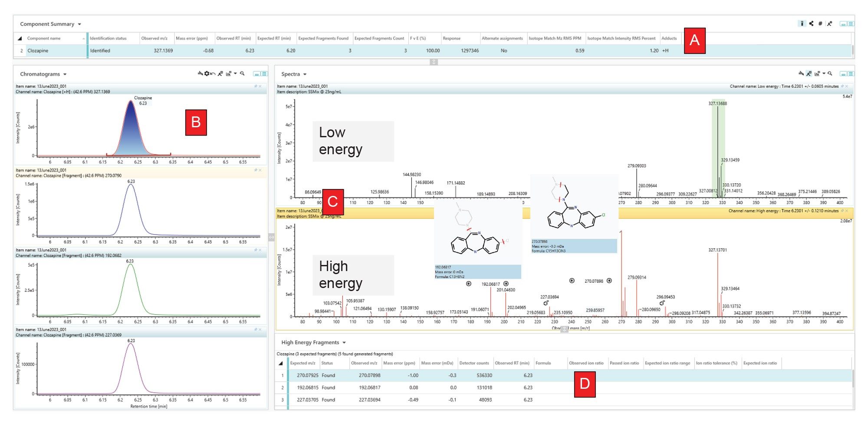Click the hash (#) icon in Component Summary
868x427 pixels.
pos(820,23)
